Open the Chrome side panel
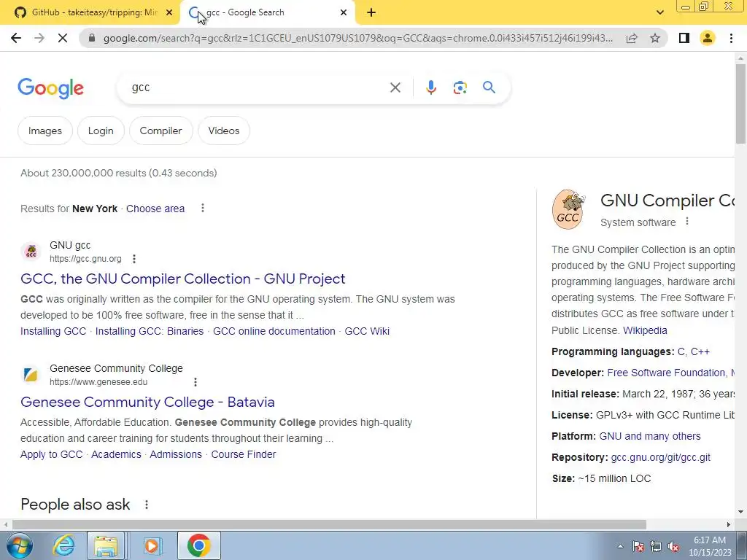 click(x=684, y=38)
